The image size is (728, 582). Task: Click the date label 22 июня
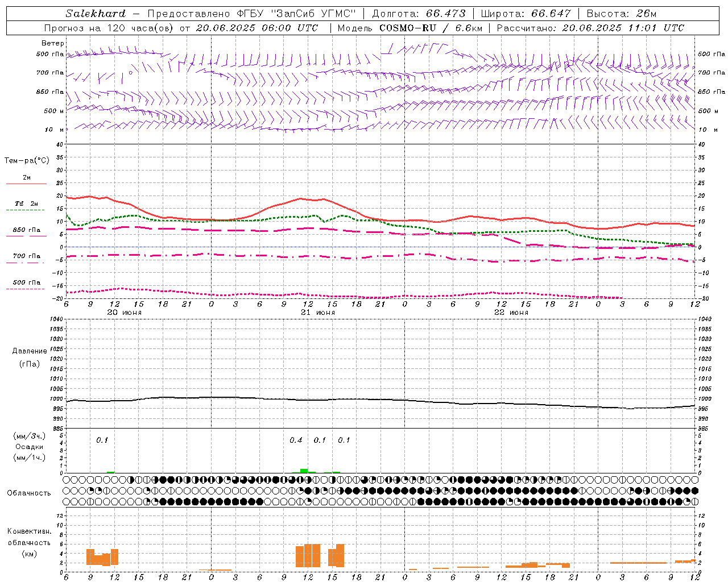(x=511, y=312)
